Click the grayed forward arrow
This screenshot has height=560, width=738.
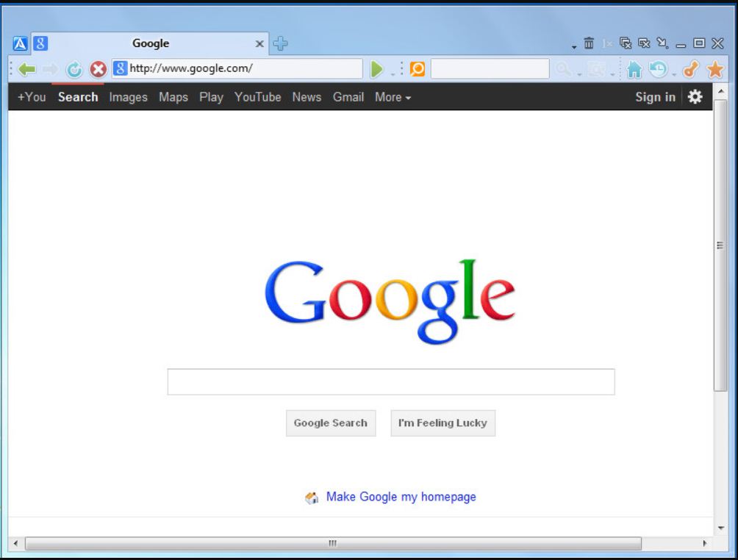[x=50, y=70]
